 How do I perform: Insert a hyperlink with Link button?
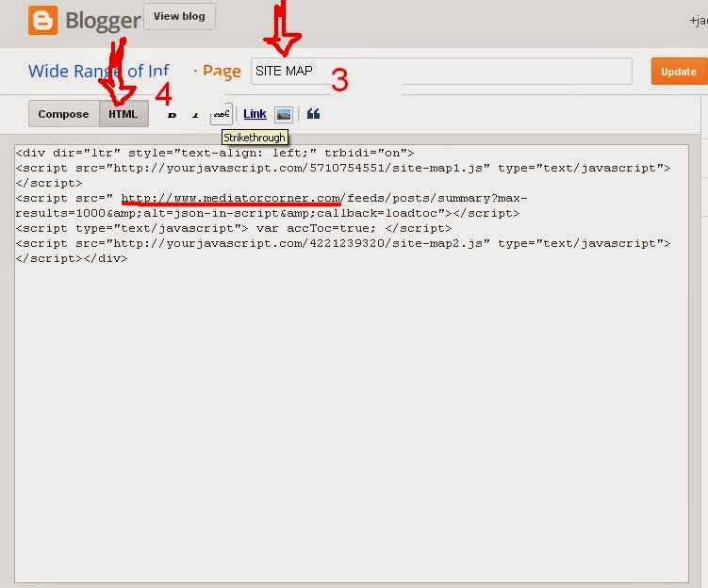[x=255, y=114]
